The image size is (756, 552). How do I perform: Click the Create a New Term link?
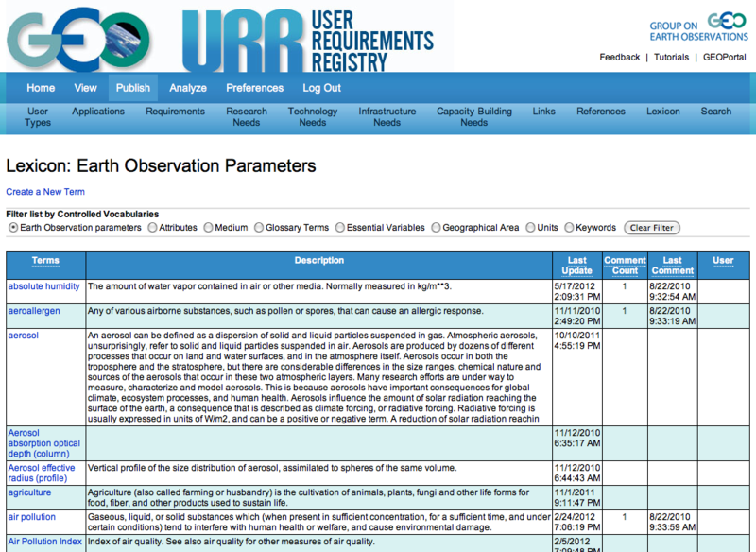[x=45, y=192]
